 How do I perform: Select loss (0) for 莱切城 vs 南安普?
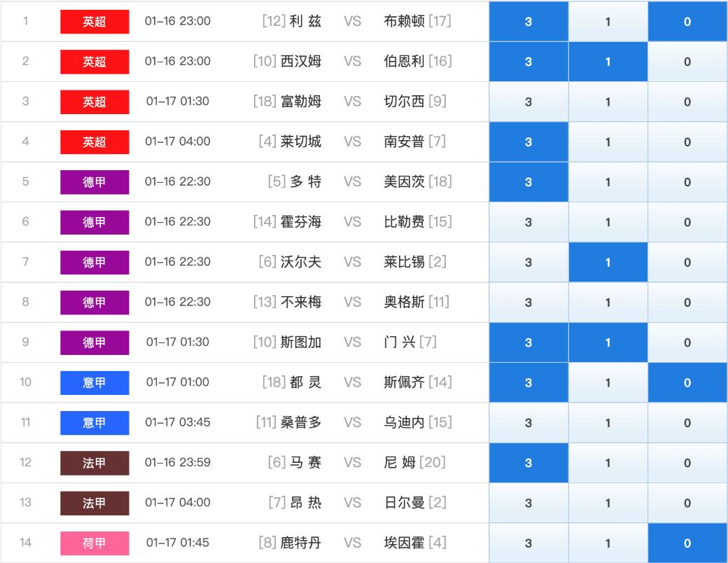687,141
